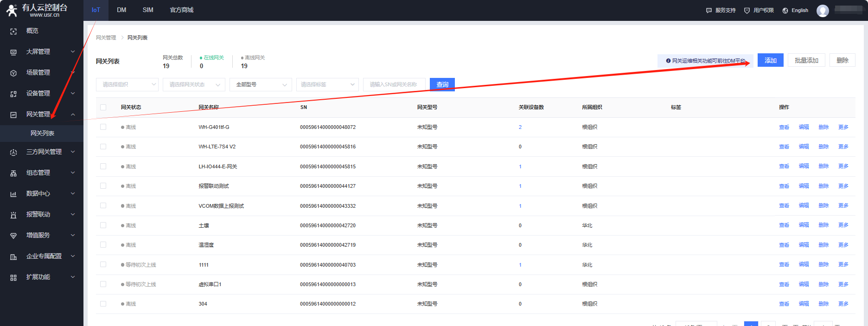This screenshot has width=868, height=326.
Task: Open the 官方商城 top menu
Action: coord(181,10)
